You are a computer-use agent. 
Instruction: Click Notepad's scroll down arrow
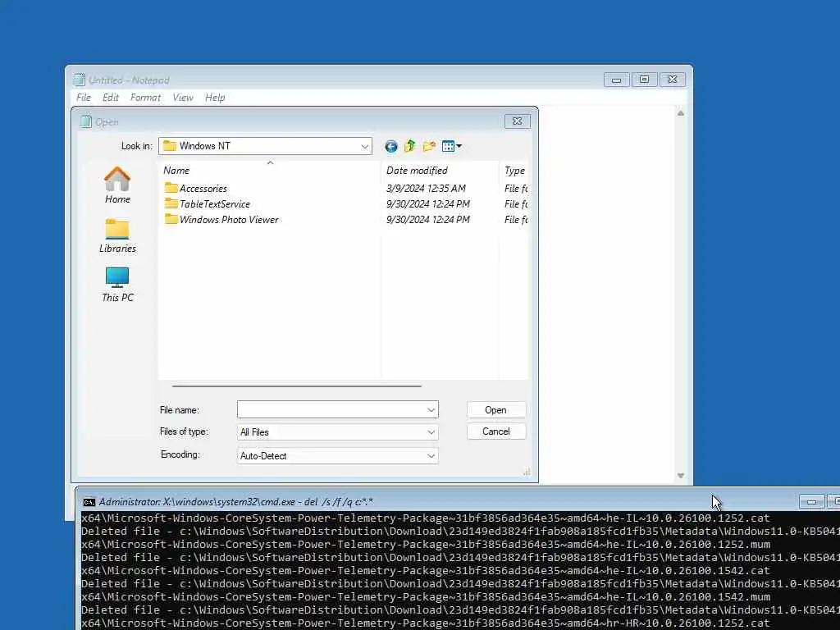point(680,476)
